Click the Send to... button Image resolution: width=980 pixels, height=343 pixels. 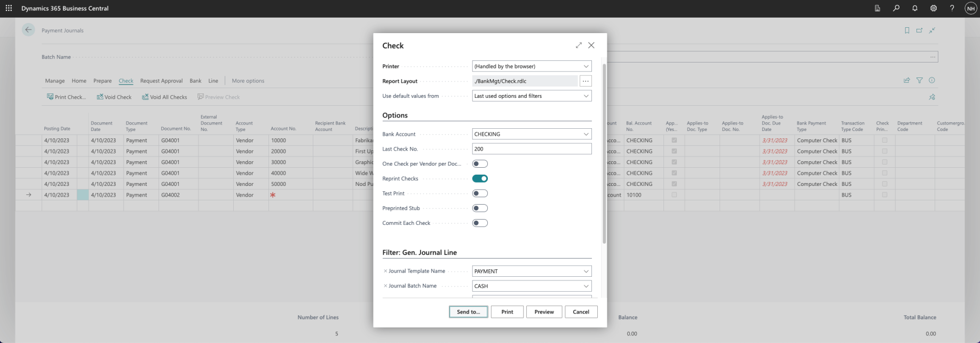468,312
